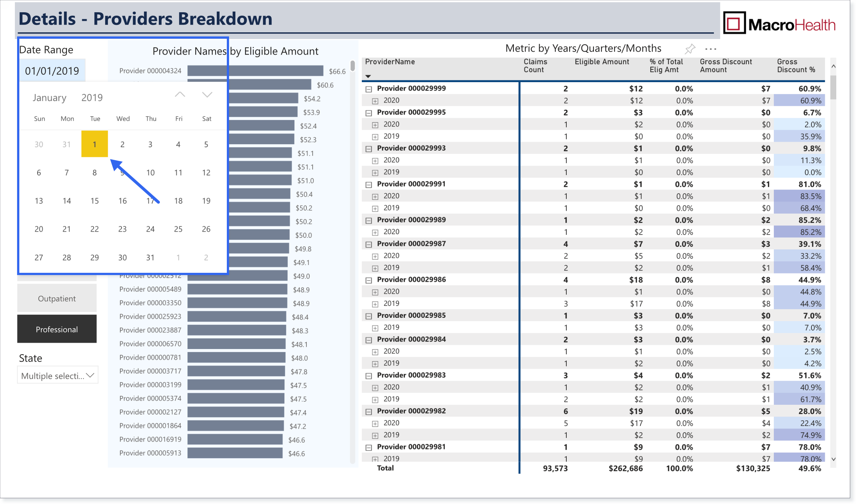Screen dimensions: 856x504
Task: Open the visual's more options ellipsis
Action: [x=711, y=49]
